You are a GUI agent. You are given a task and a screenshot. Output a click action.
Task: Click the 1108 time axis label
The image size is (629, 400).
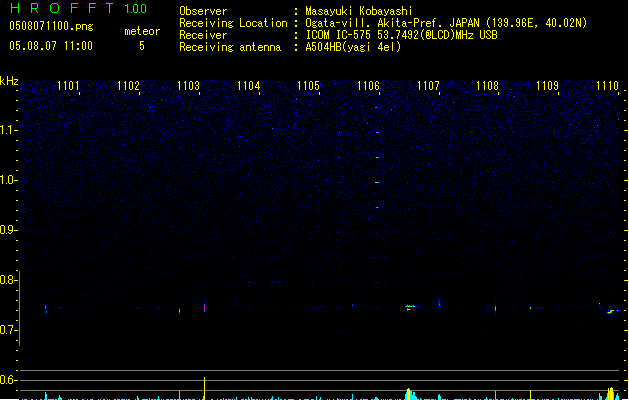tap(487, 86)
